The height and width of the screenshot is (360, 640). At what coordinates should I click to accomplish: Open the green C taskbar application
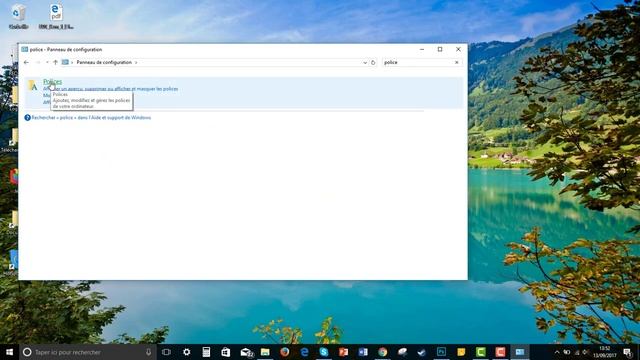point(481,352)
